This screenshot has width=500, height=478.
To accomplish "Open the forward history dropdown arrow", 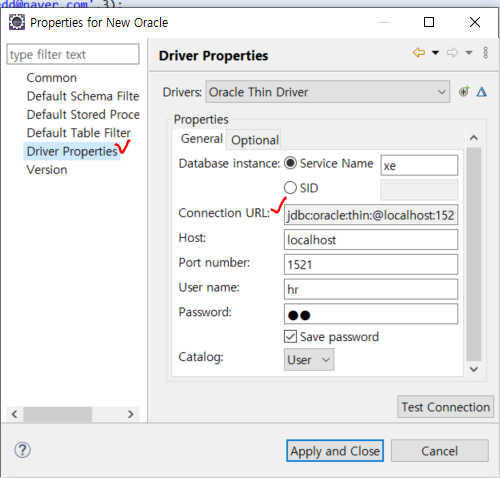I will 469,53.
